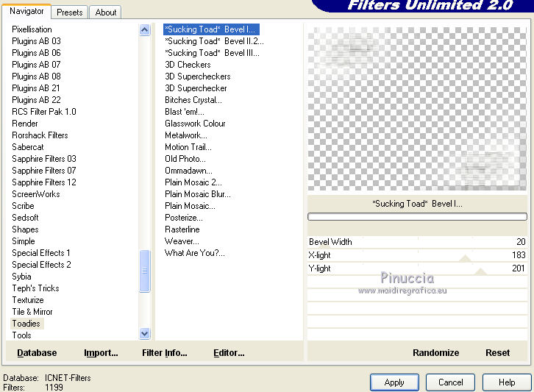Select Plain Mosaic Blur... filter
This screenshot has height=392, width=534.
(198, 194)
